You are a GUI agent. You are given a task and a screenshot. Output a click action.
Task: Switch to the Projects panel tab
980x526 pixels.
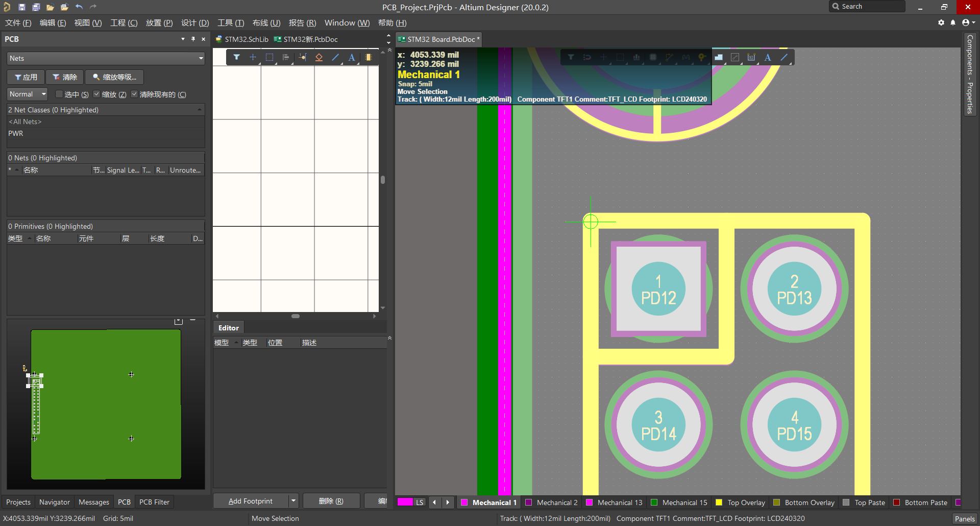pyautogui.click(x=18, y=502)
